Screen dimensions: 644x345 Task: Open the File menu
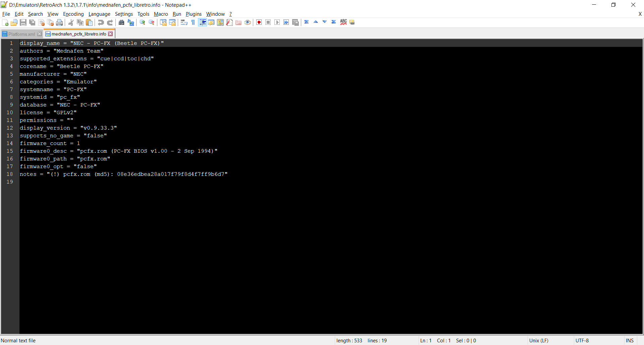pos(6,14)
